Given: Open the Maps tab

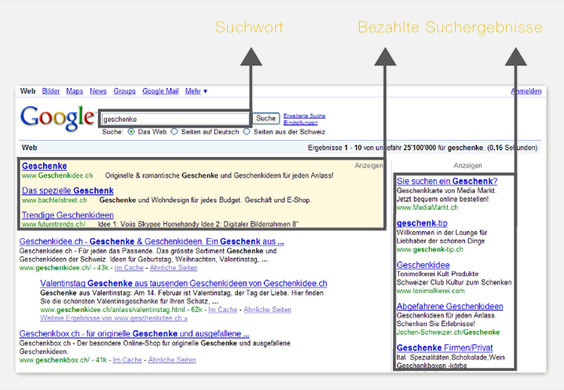Looking at the screenshot, I should [74, 91].
